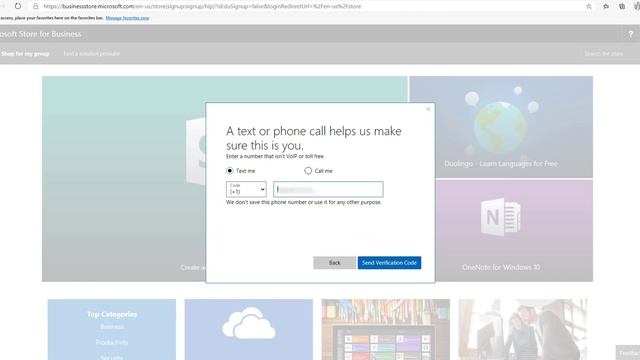Open the people at computer tile
The width and height of the screenshot is (640, 360).
point(522,329)
